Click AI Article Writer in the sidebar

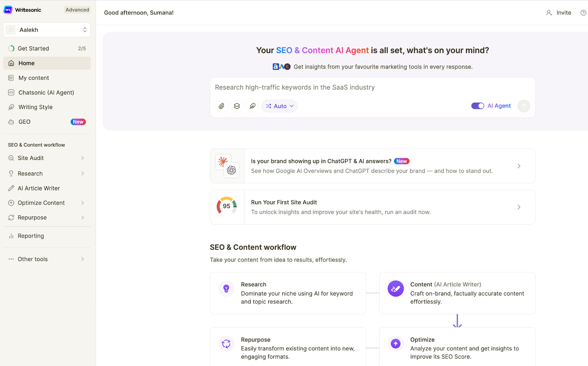coord(47,188)
